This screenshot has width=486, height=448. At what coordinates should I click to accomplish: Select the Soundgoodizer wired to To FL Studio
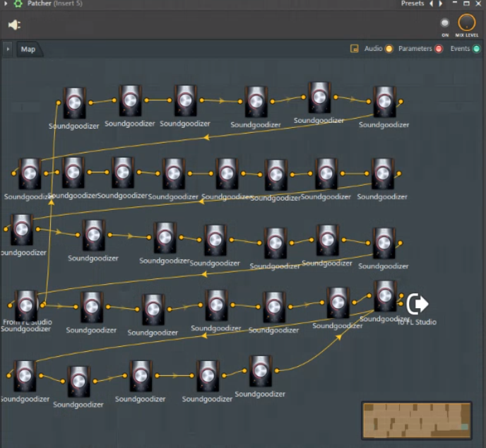pyautogui.click(x=385, y=296)
